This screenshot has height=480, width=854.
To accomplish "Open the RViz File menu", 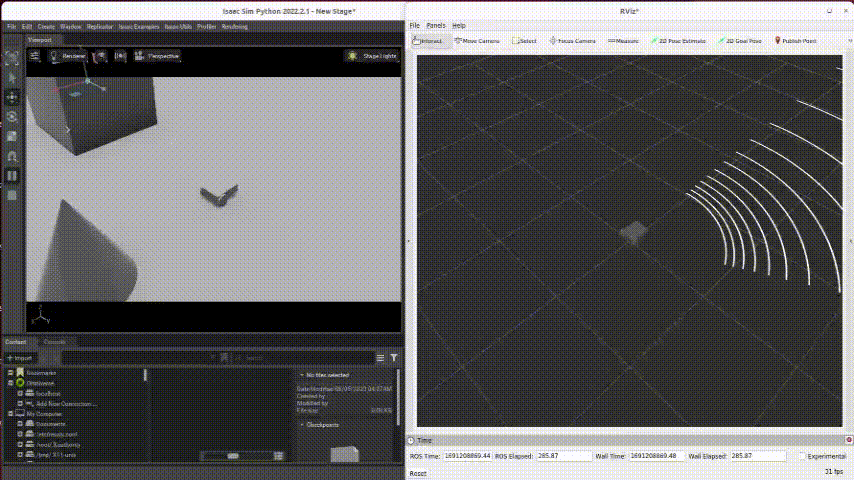I will point(414,26).
